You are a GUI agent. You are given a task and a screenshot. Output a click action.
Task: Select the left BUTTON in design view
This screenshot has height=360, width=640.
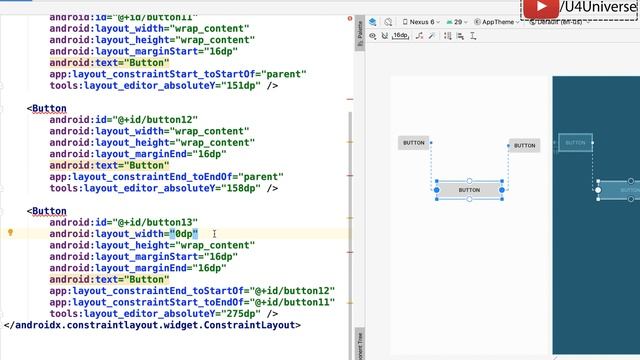[413, 143]
